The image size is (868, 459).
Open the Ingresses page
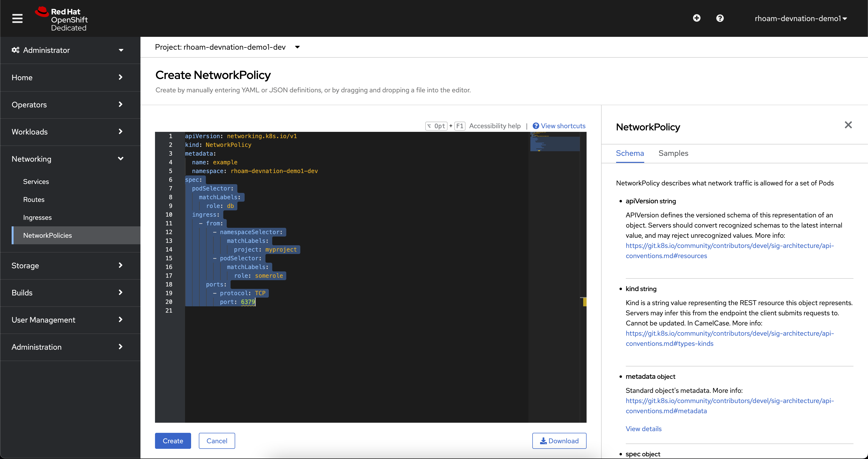(37, 217)
